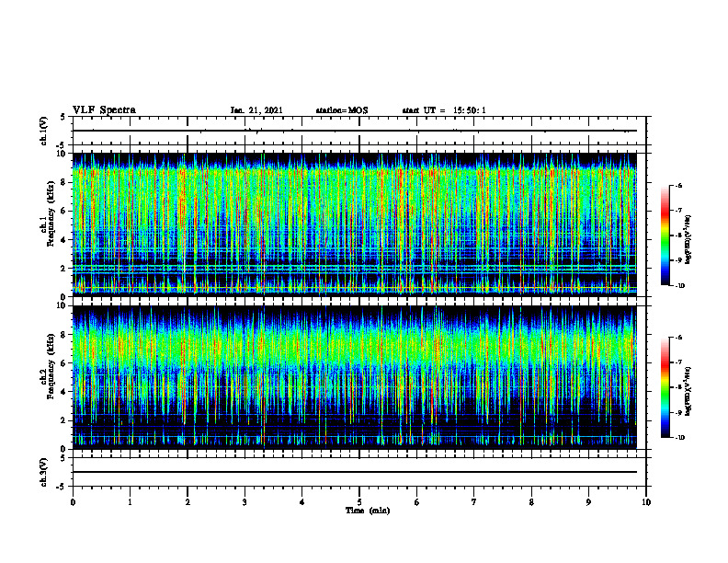Click the '-5' tick on ch.1(V) axis

click(x=62, y=145)
